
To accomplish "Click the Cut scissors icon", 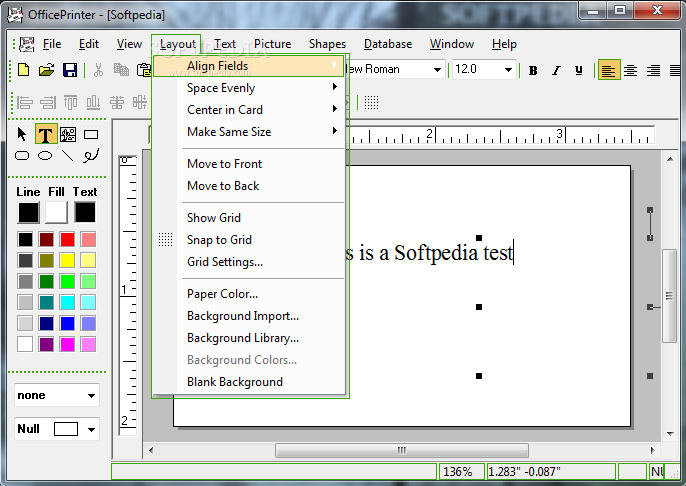I will pyautogui.click(x=98, y=70).
